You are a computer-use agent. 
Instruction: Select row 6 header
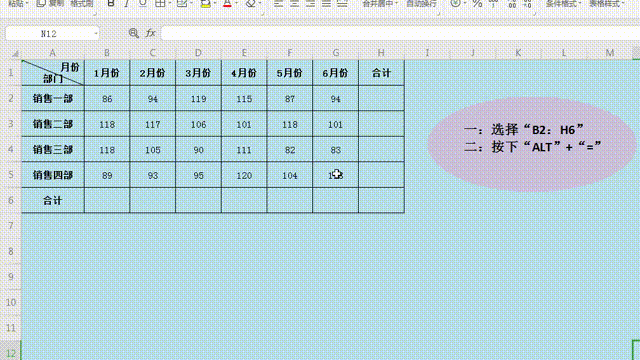pyautogui.click(x=11, y=200)
